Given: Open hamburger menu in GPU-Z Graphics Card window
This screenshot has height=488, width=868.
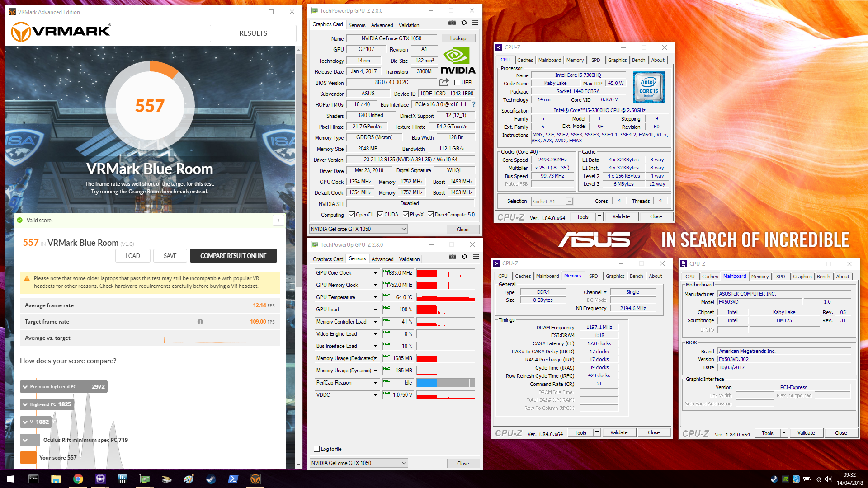Looking at the screenshot, I should tap(476, 23).
